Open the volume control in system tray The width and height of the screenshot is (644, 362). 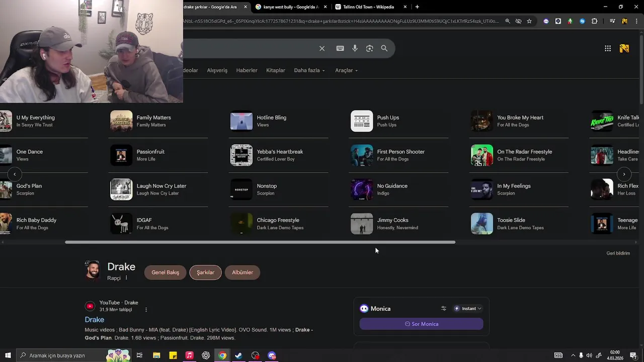[x=589, y=355]
